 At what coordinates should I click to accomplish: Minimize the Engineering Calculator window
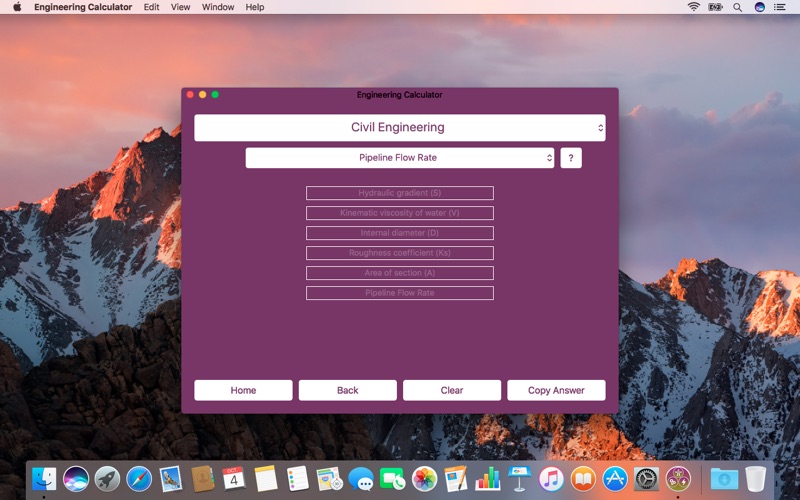coord(203,95)
